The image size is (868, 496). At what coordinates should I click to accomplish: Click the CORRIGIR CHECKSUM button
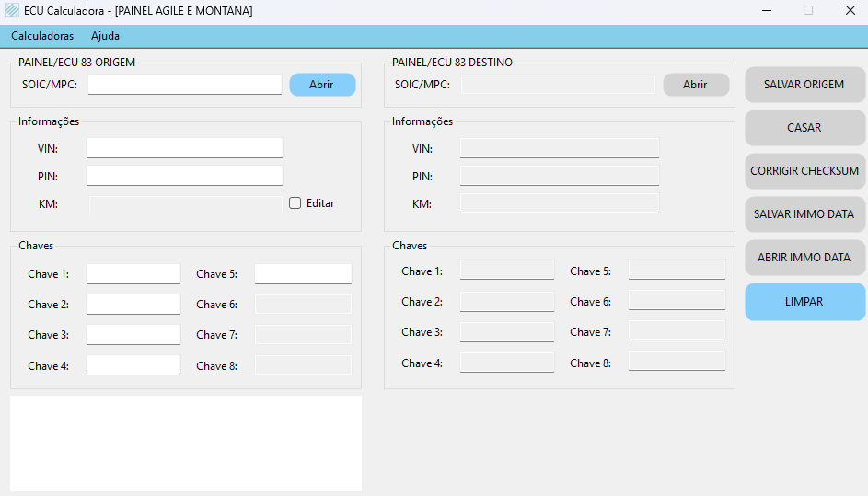click(804, 171)
